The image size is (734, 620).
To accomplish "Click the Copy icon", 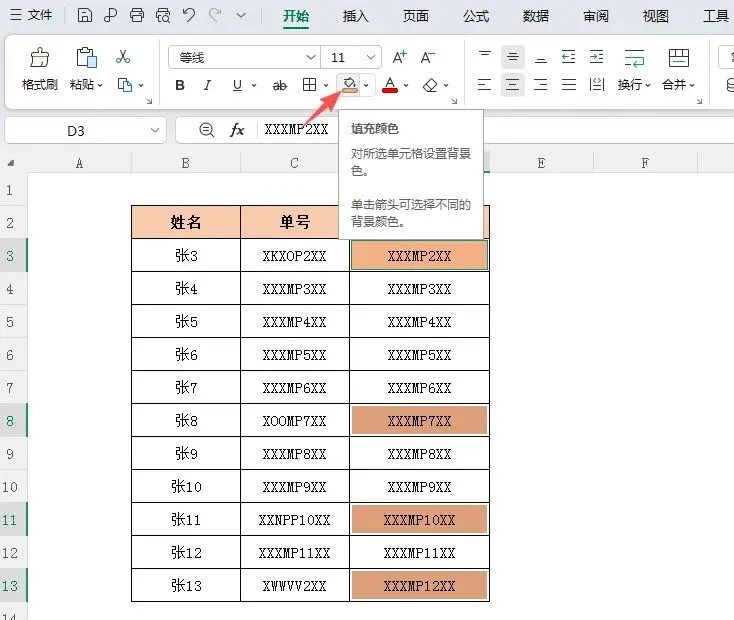I will 125,85.
